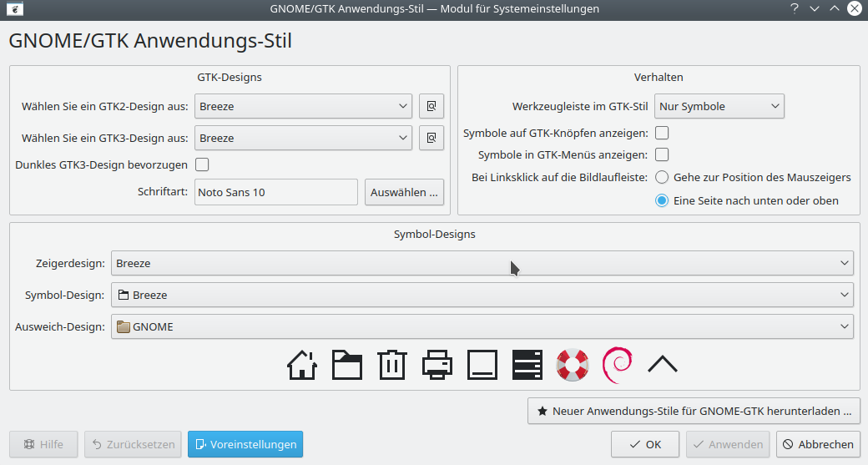Click the Voreinstellungen button
Screen dimensions: 868x465
pos(245,444)
